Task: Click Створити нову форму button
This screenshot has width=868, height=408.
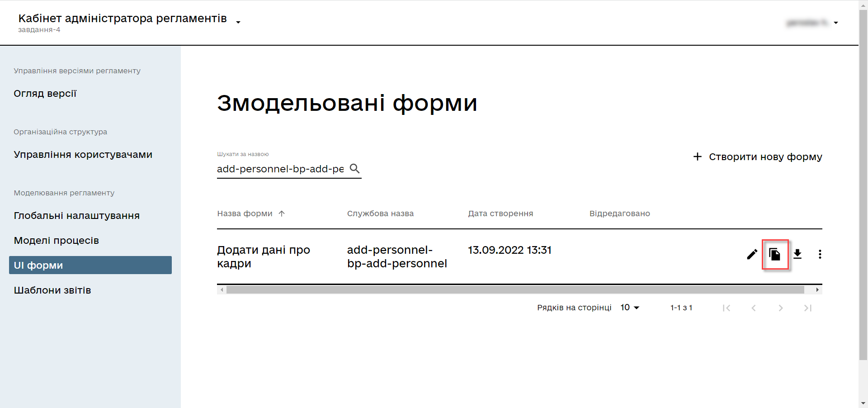Action: (758, 157)
